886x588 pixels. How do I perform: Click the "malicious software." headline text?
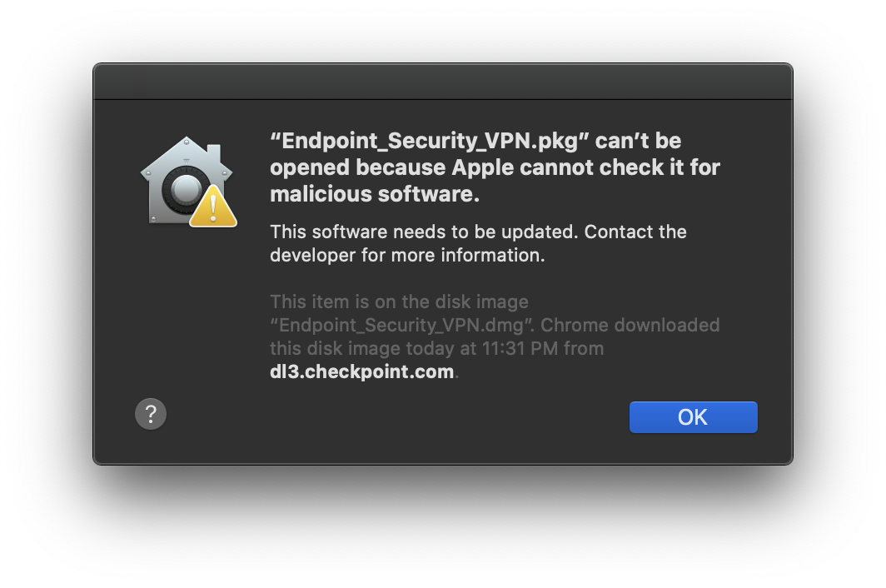click(375, 194)
